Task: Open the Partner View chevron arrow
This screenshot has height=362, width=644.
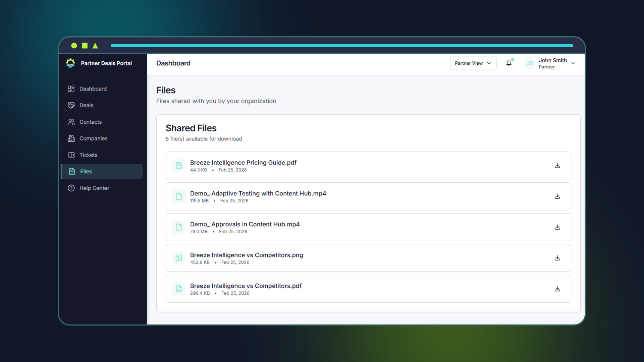Action: coord(489,63)
